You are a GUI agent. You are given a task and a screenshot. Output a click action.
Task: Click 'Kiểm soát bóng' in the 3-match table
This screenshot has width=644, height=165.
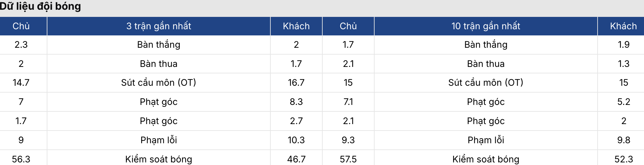pos(158,159)
